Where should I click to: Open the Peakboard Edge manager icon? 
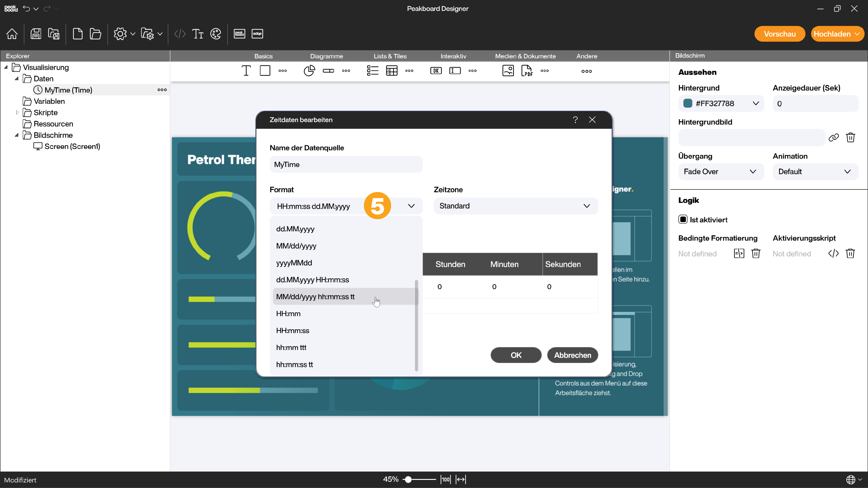coord(257,34)
